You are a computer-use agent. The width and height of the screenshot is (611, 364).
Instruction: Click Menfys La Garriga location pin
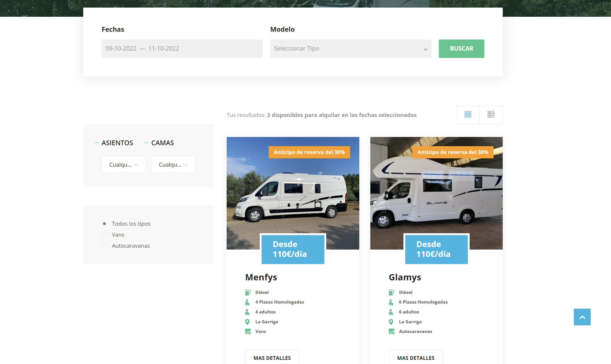point(248,321)
